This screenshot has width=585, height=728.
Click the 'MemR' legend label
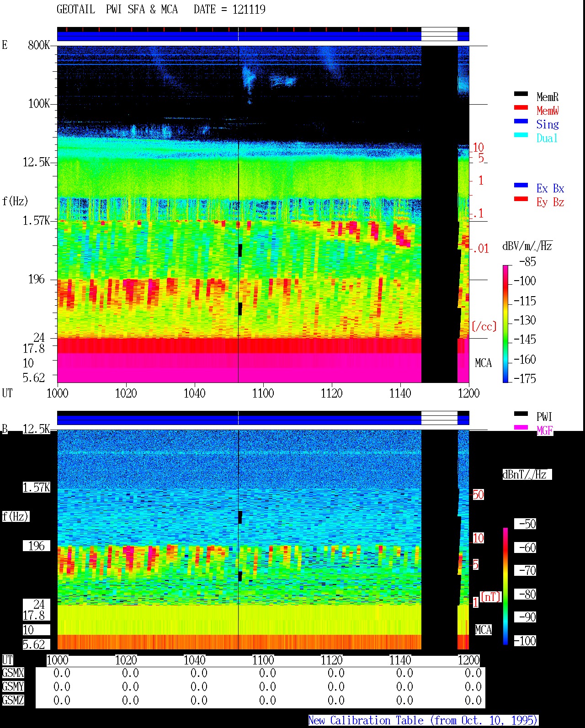click(x=548, y=97)
